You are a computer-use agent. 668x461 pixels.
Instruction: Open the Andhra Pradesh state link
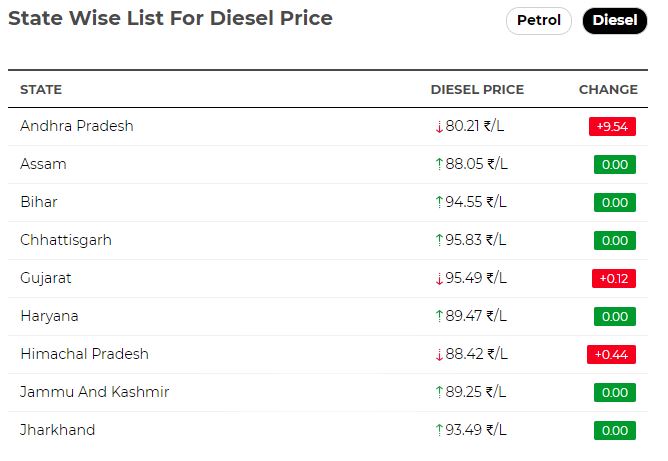click(x=77, y=126)
